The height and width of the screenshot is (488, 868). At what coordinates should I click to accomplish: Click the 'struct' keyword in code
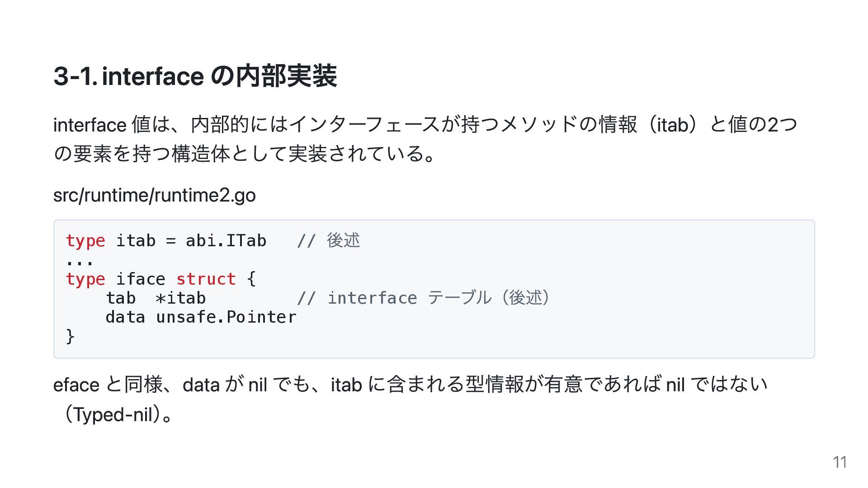(x=206, y=279)
